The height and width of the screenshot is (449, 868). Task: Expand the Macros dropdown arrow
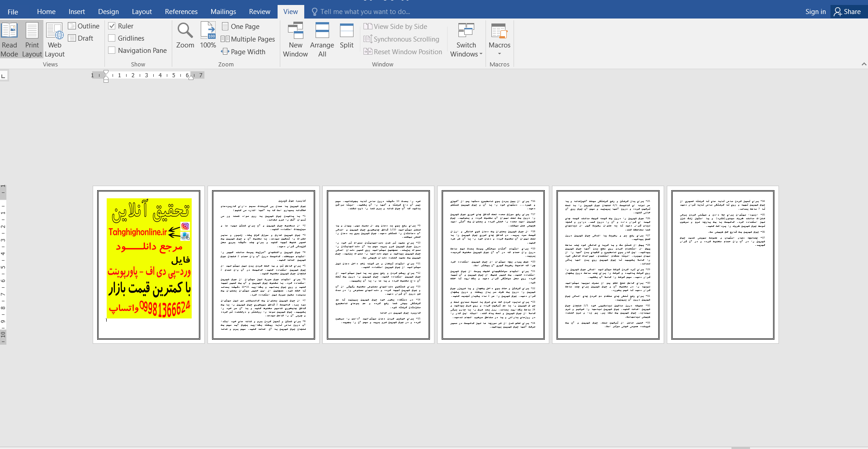pyautogui.click(x=500, y=54)
